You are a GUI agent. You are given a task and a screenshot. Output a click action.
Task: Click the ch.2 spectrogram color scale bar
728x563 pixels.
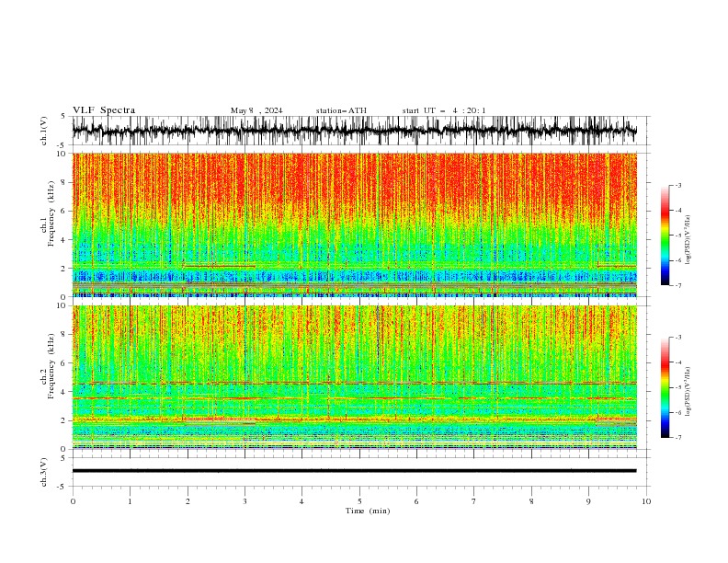pos(665,387)
